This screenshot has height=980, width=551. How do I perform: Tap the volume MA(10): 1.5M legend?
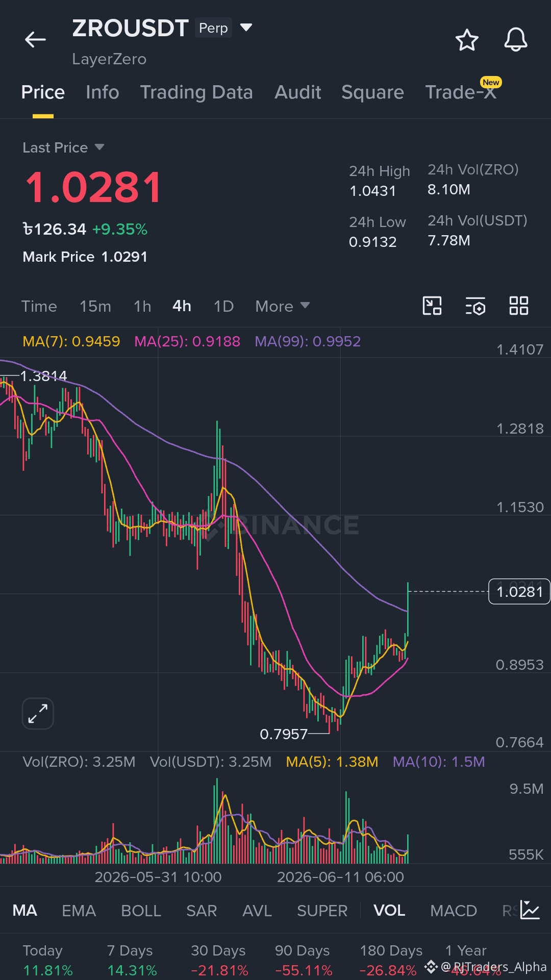[x=439, y=762]
